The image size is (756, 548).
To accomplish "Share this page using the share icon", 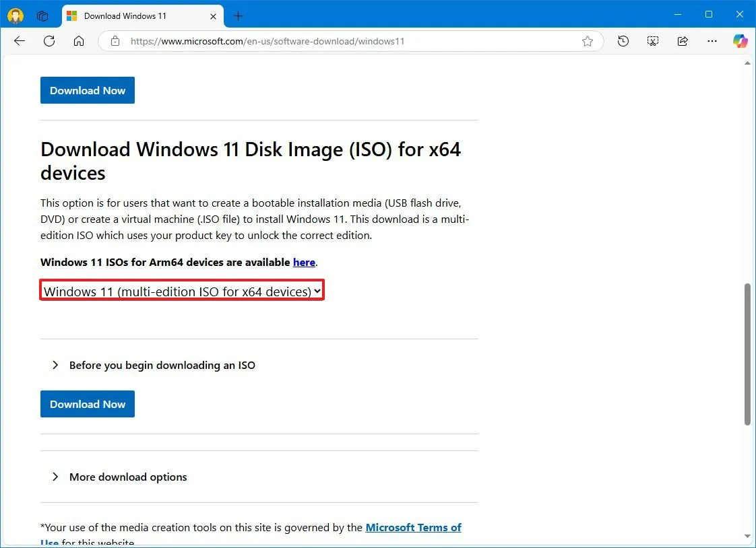I will (x=682, y=41).
